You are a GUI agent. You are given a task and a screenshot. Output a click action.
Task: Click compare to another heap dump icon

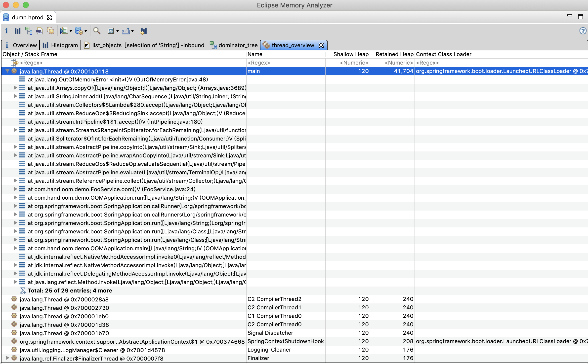(143, 31)
